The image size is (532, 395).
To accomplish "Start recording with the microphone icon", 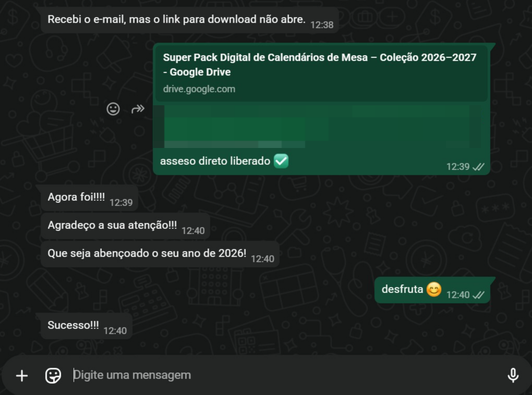I will pos(513,375).
